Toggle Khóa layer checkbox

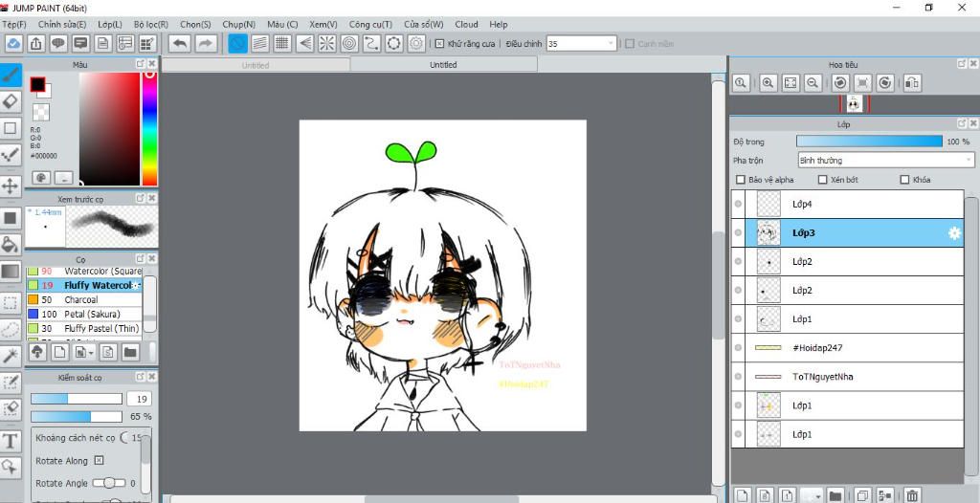click(904, 180)
